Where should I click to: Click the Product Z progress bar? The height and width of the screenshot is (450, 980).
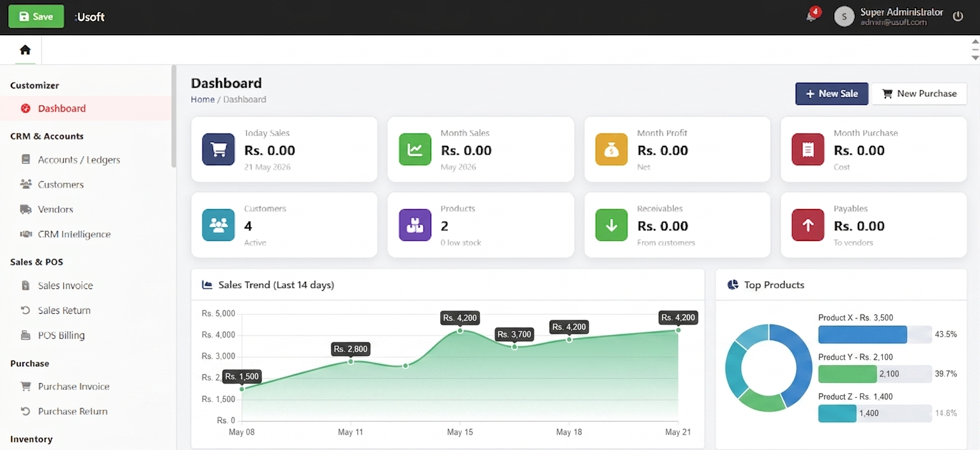875,414
